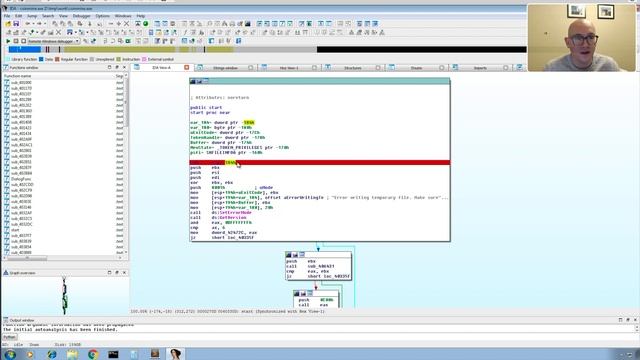Select DialogFunc in the functions list
This screenshot has height=360, width=640.
coord(21,179)
